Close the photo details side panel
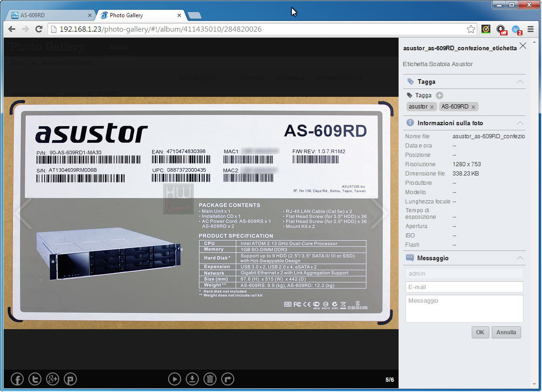Screen dimensions: 542x392 (523, 46)
